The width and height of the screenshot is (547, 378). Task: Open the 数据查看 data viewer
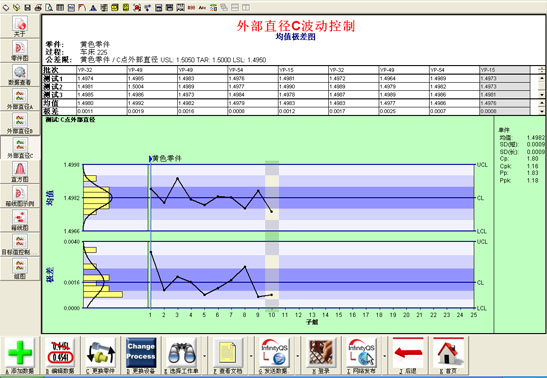(x=20, y=75)
